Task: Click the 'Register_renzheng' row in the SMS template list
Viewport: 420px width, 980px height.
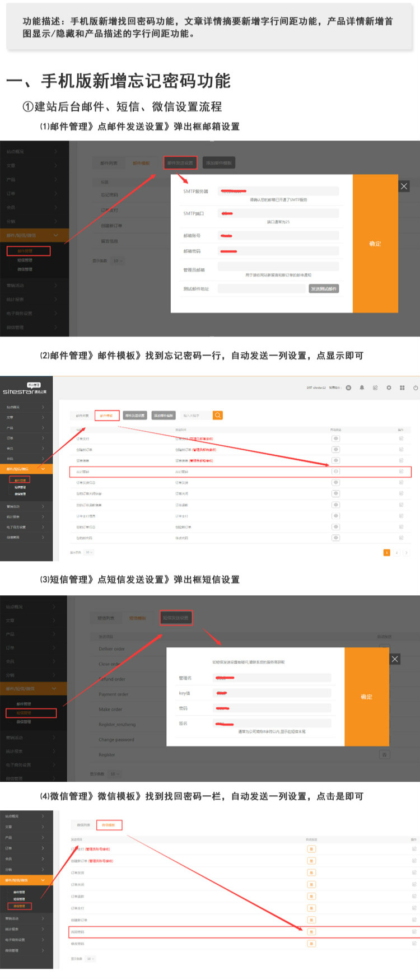Action: [x=117, y=725]
